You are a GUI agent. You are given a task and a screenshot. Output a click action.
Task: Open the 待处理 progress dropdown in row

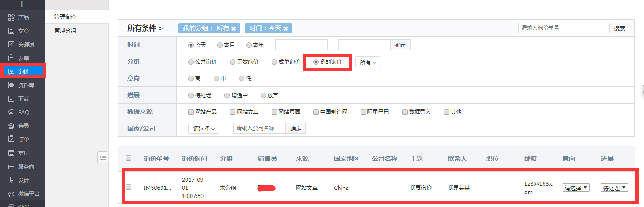point(614,188)
